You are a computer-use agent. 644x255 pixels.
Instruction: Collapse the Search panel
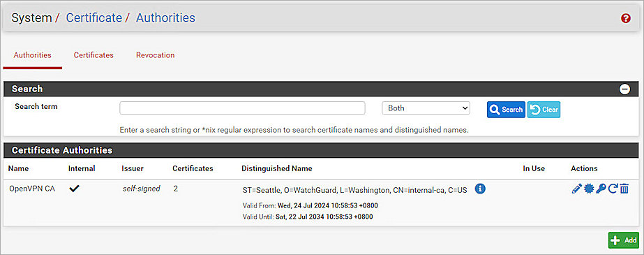tap(624, 89)
